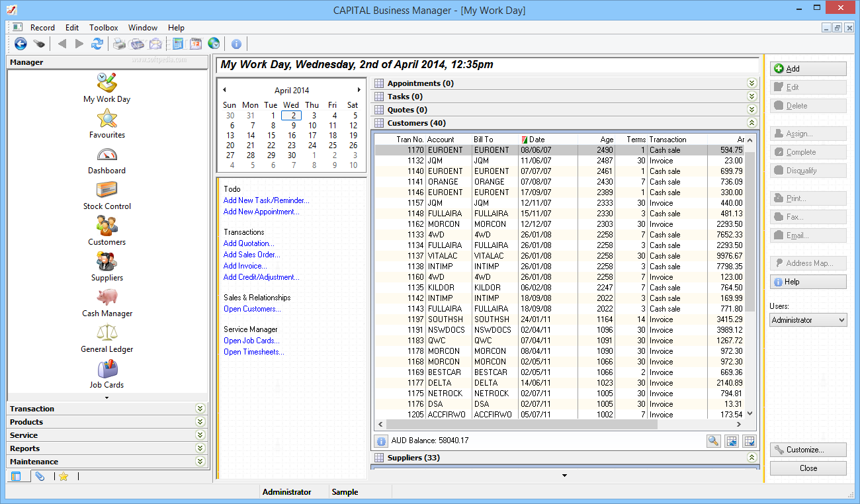Expand the Service panel group

200,435
